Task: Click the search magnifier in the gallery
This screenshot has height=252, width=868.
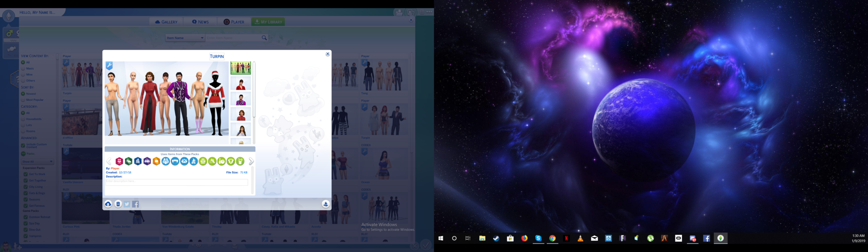Action: pyautogui.click(x=264, y=38)
